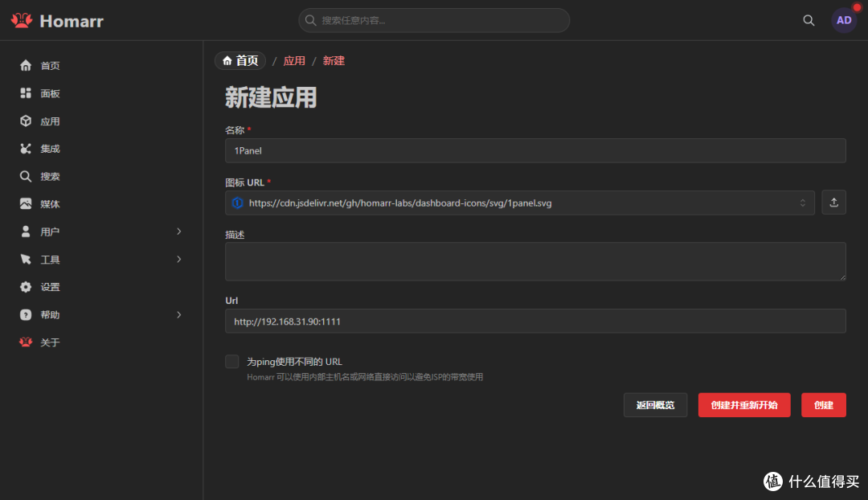868x500 pixels.
Task: Click the 工具 tools icon in sidebar
Action: click(26, 259)
